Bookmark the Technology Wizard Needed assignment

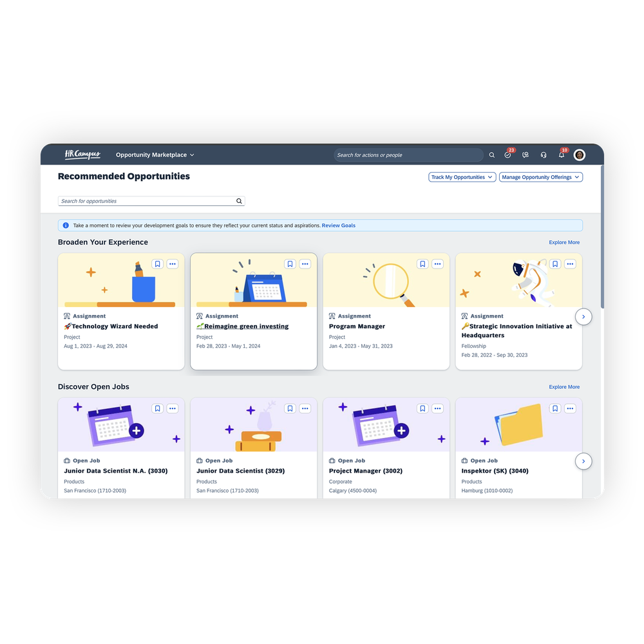157,263
